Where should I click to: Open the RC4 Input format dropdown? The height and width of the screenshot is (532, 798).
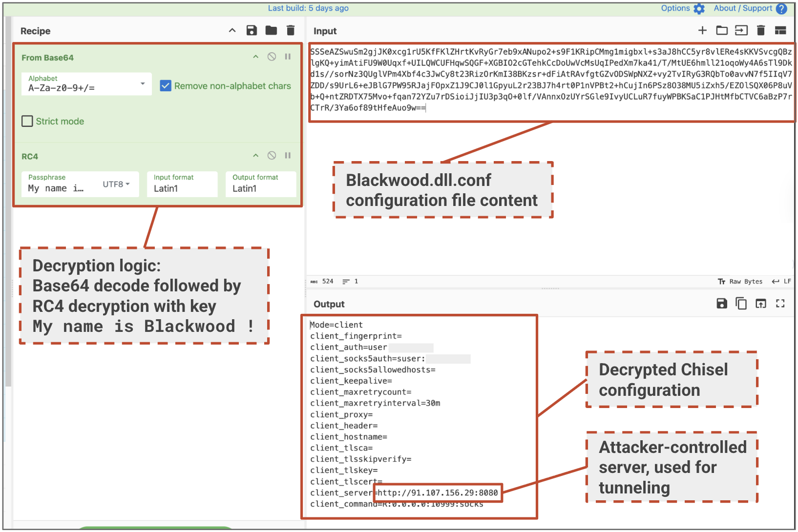182,184
